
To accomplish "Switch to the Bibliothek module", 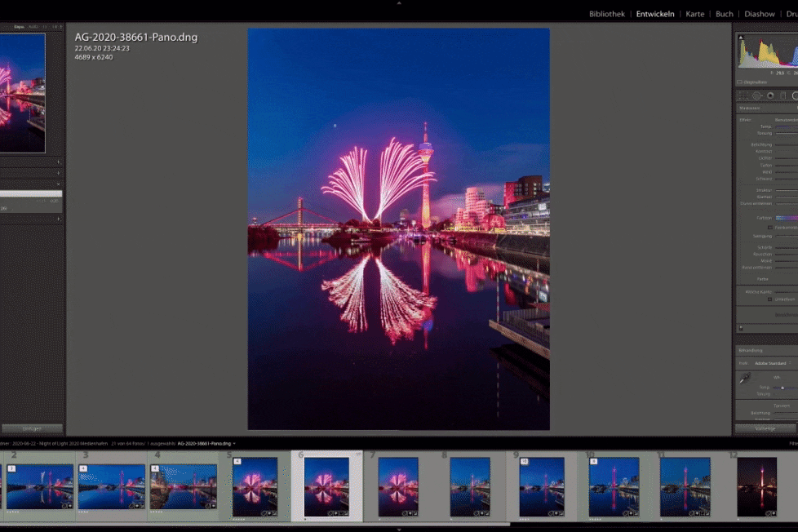I will pos(606,14).
